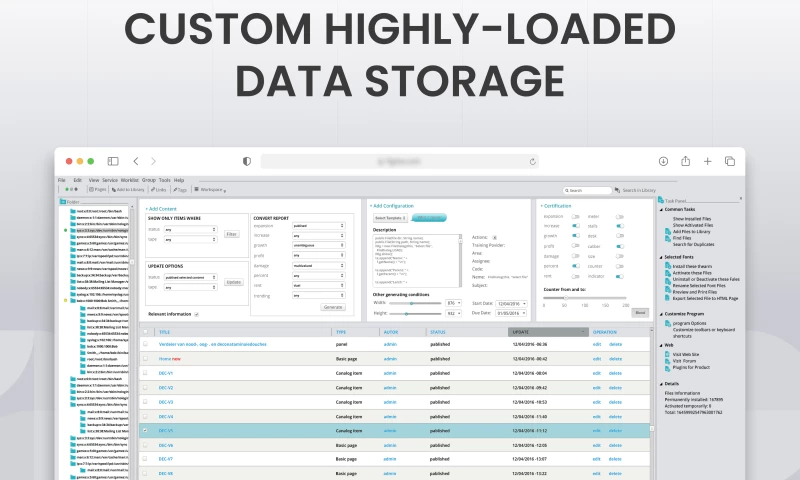Click the Add to Library toolbar icon
Viewport: 800px width, 480px height.
click(x=114, y=189)
